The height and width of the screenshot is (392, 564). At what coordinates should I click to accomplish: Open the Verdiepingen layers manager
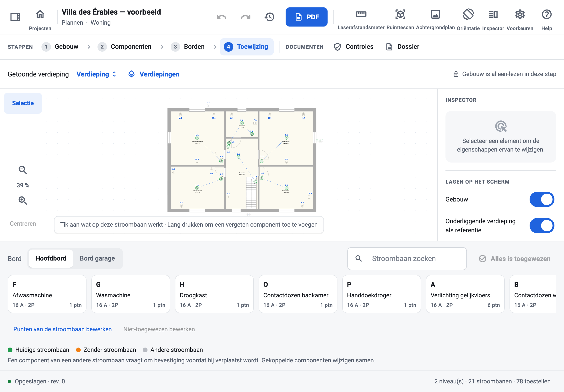[x=154, y=74]
